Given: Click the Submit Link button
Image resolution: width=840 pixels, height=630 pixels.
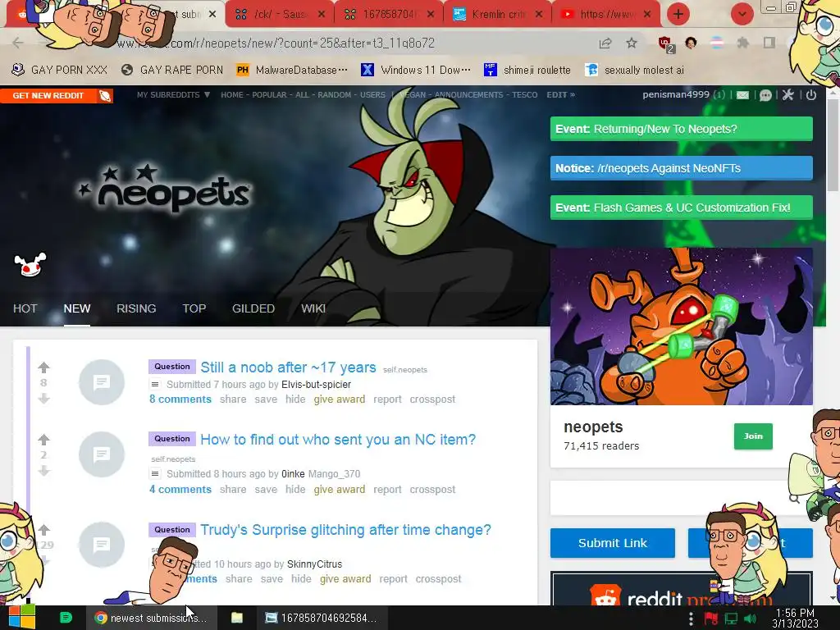Looking at the screenshot, I should pyautogui.click(x=612, y=543).
